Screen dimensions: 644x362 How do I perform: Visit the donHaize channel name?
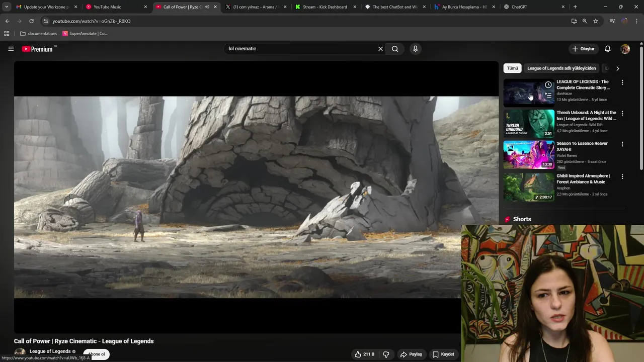[565, 94]
